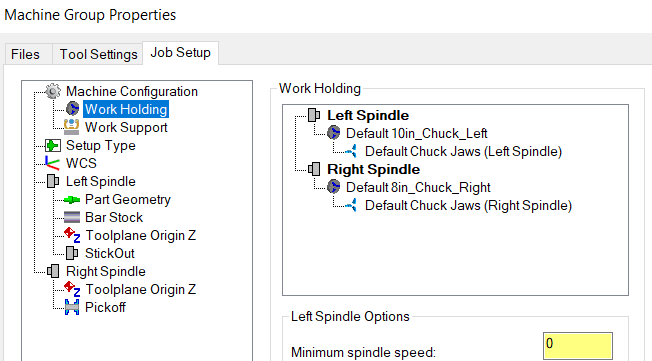Viewport: 652px width, 361px height.
Task: Click the blue Pickoff icon
Action: click(x=72, y=307)
